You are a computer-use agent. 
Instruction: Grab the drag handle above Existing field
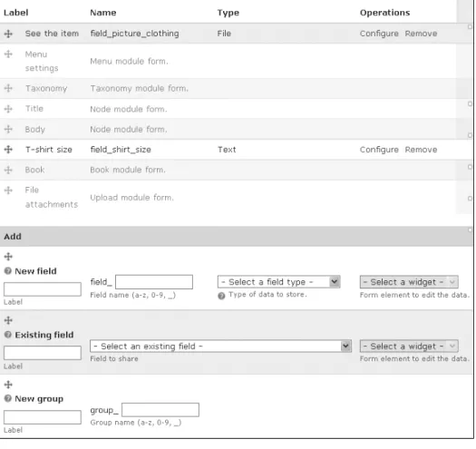click(8, 320)
